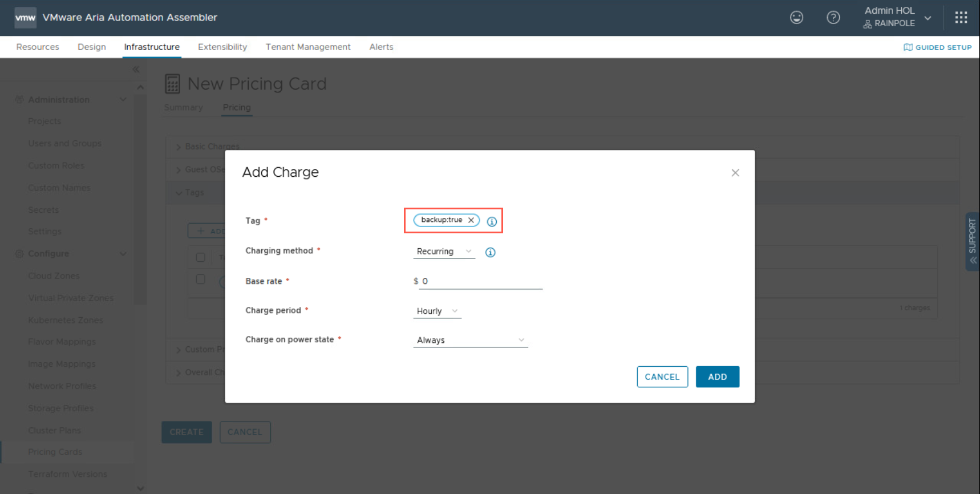The image size is (980, 494).
Task: Click the Add button in dialog
Action: coord(717,376)
